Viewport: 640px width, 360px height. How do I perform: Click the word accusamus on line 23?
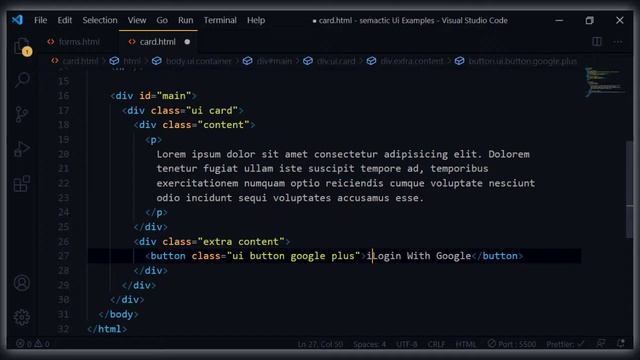click(x=363, y=198)
